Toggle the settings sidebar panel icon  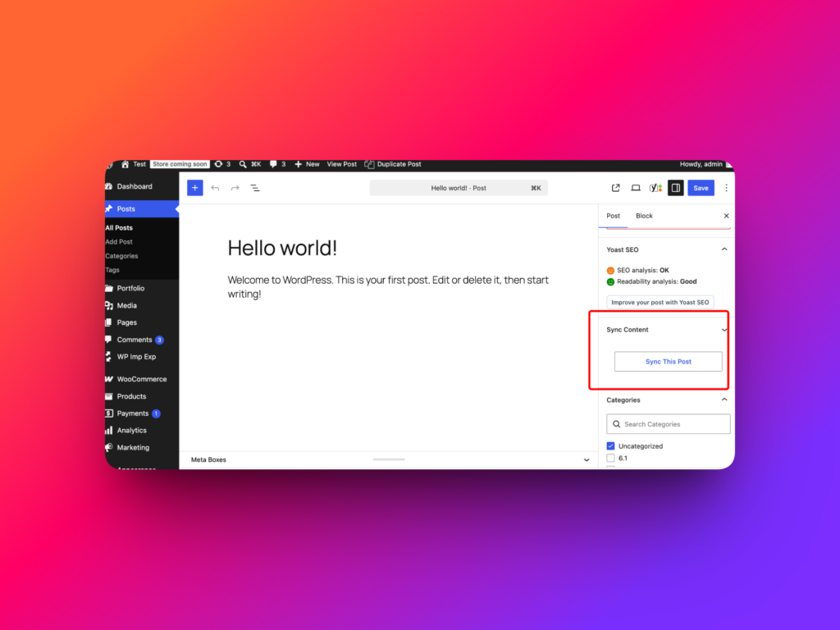pyautogui.click(x=676, y=188)
